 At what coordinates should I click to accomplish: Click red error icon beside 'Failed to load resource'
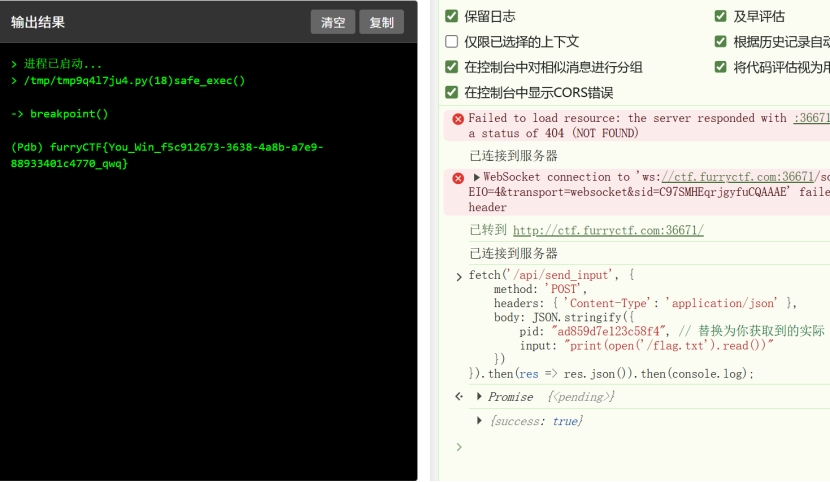tap(458, 119)
